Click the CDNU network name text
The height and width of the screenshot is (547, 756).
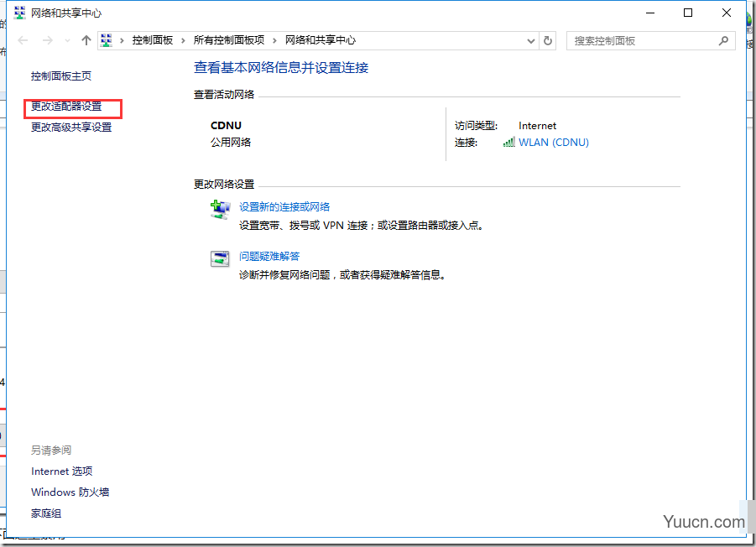tap(226, 126)
